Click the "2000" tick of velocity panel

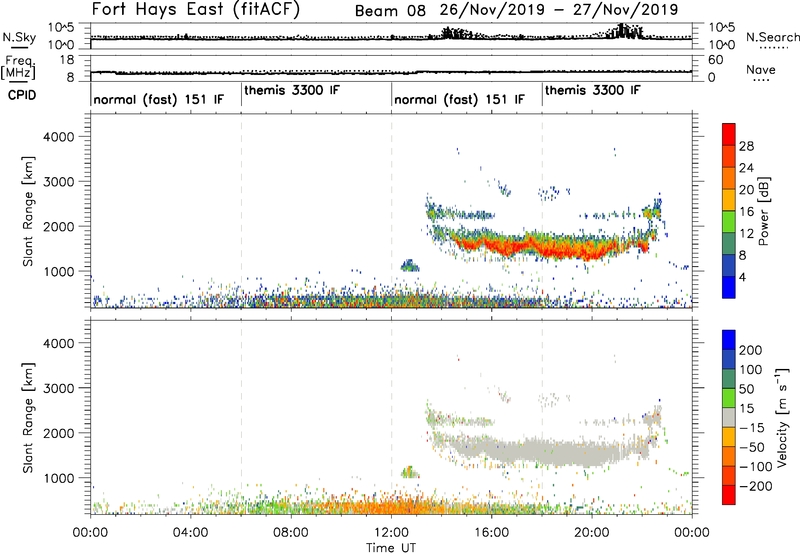tap(58, 433)
